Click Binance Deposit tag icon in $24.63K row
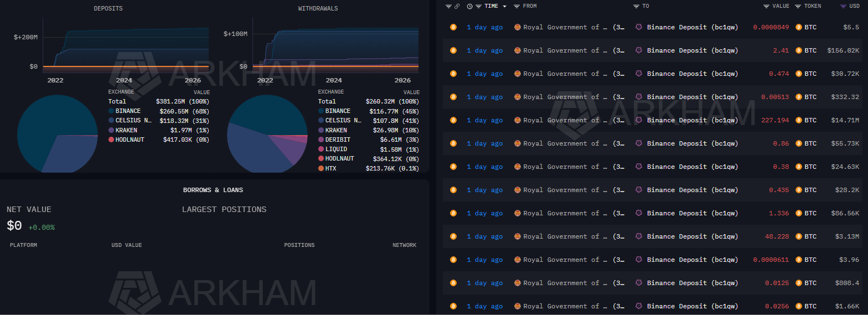 click(x=638, y=167)
